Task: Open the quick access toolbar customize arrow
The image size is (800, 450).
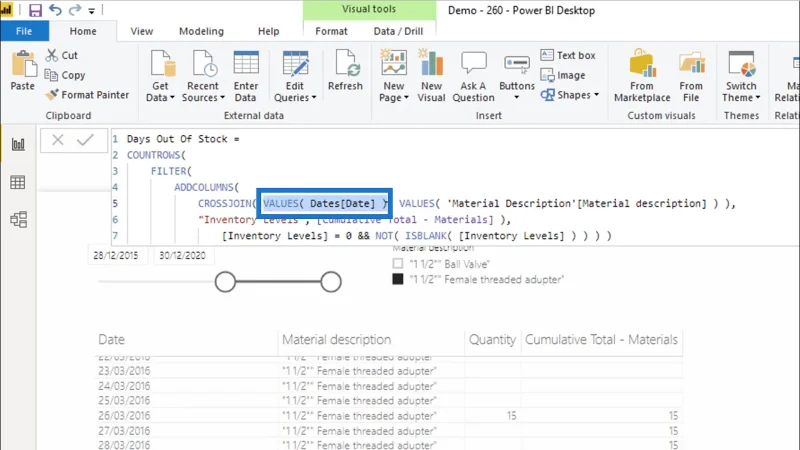Action: [91, 11]
